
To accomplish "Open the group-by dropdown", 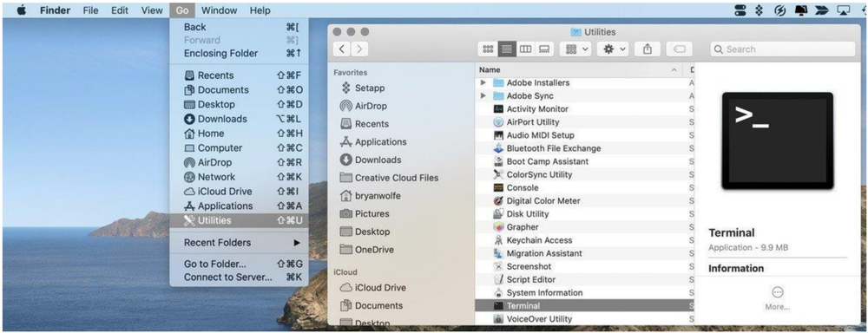I will 575,49.
